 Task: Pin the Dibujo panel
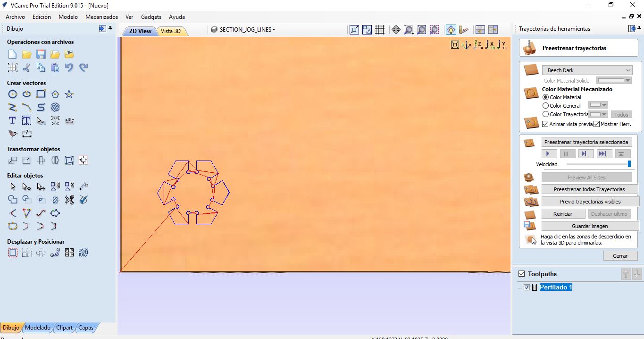click(110, 29)
